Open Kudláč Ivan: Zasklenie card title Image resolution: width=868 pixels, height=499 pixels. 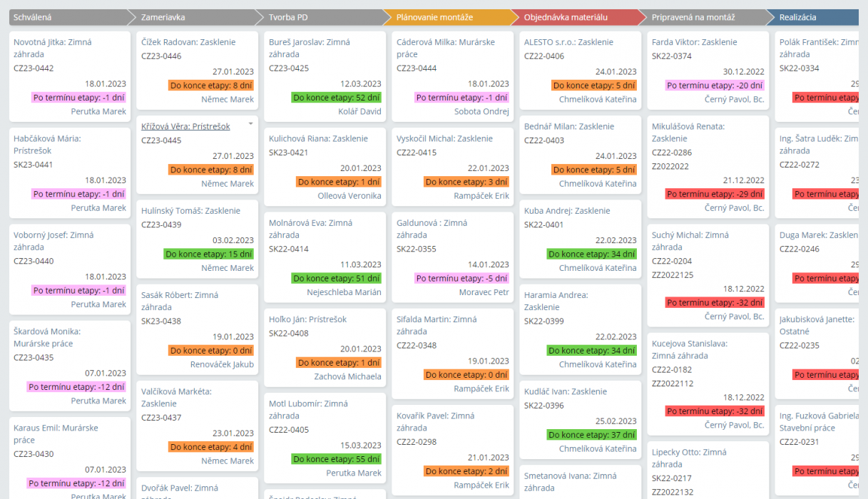coord(566,391)
